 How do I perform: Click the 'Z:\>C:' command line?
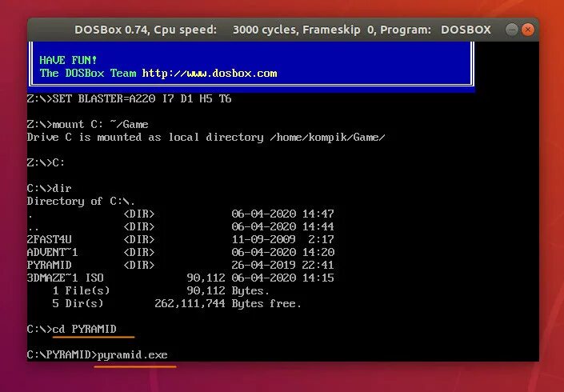pyautogui.click(x=46, y=162)
